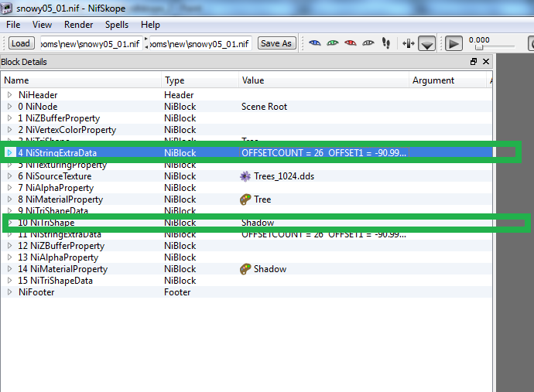The width and height of the screenshot is (534, 392).
Task: Click the footsteps walk-view icon
Action: (x=386, y=43)
